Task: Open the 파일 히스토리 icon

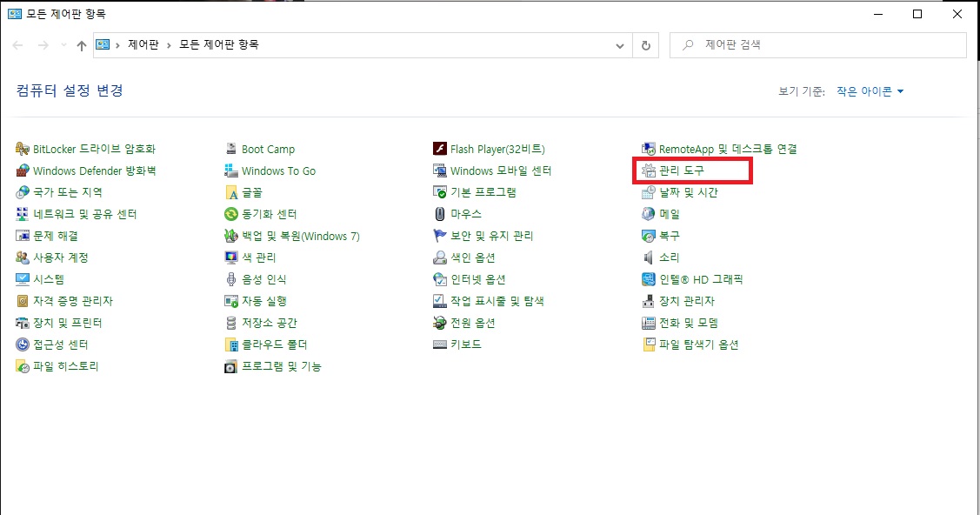Action: [x=23, y=366]
